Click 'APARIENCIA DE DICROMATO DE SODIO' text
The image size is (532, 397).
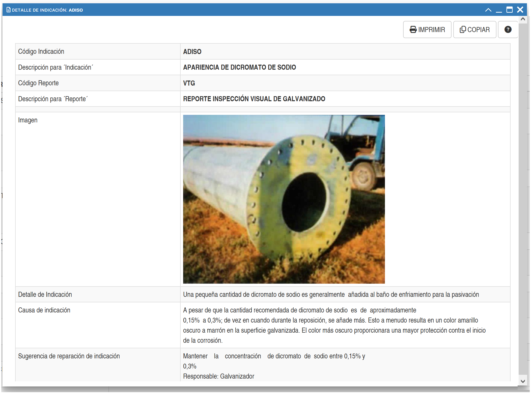pyautogui.click(x=239, y=67)
